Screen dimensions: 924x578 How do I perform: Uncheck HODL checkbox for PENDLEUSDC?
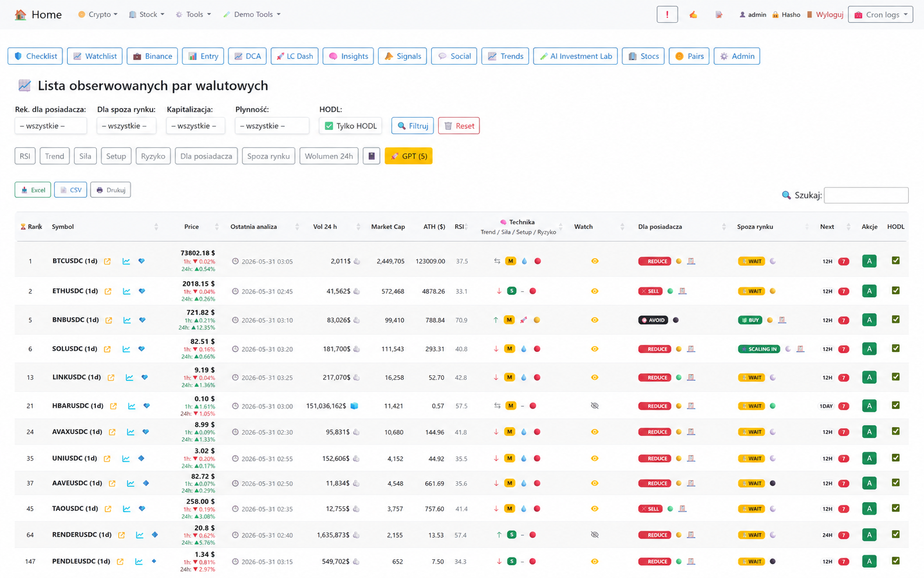pos(895,561)
